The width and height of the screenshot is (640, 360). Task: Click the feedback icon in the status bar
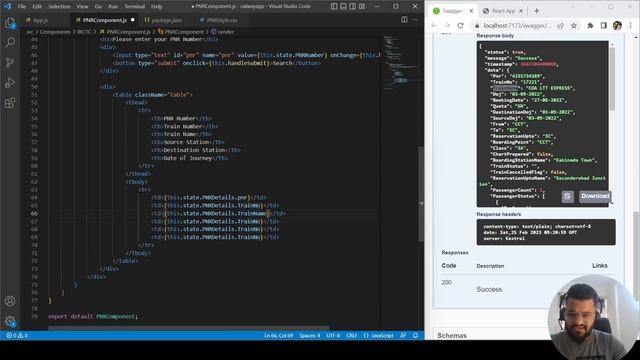pos(403,336)
